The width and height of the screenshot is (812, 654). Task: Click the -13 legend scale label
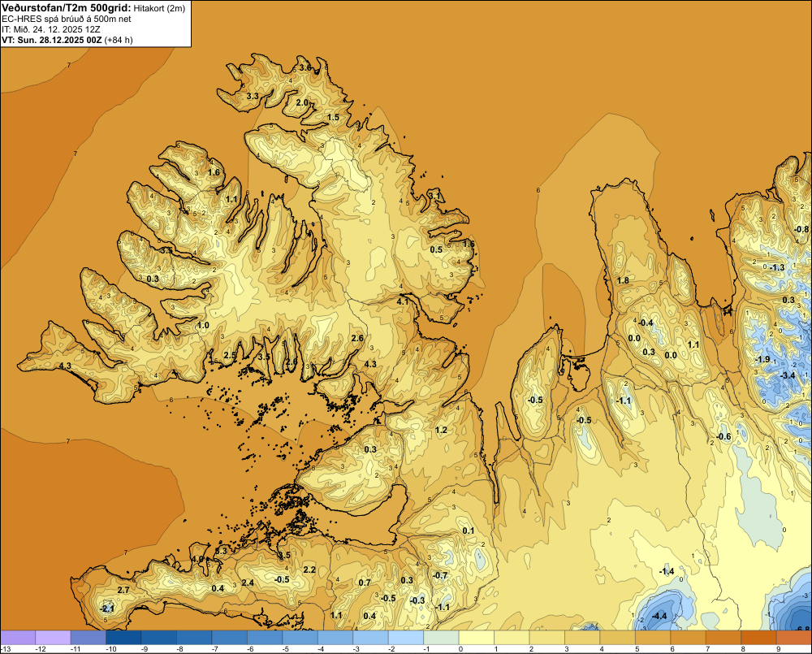[6, 649]
